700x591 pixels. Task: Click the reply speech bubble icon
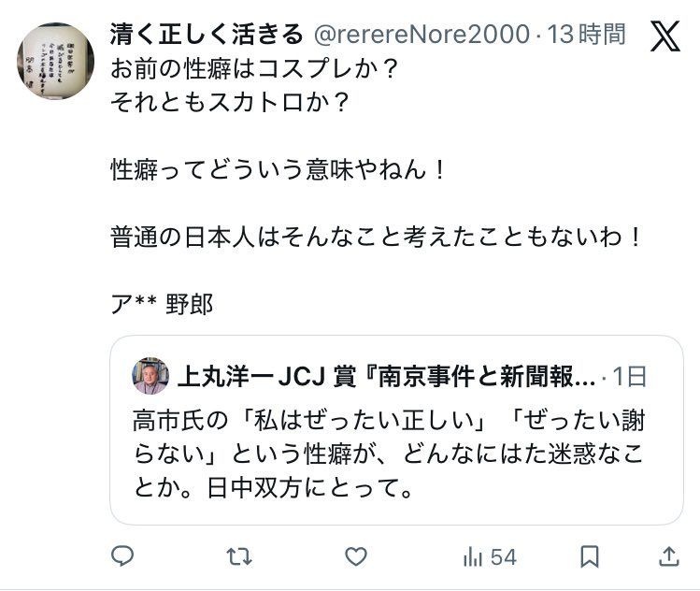[123, 557]
